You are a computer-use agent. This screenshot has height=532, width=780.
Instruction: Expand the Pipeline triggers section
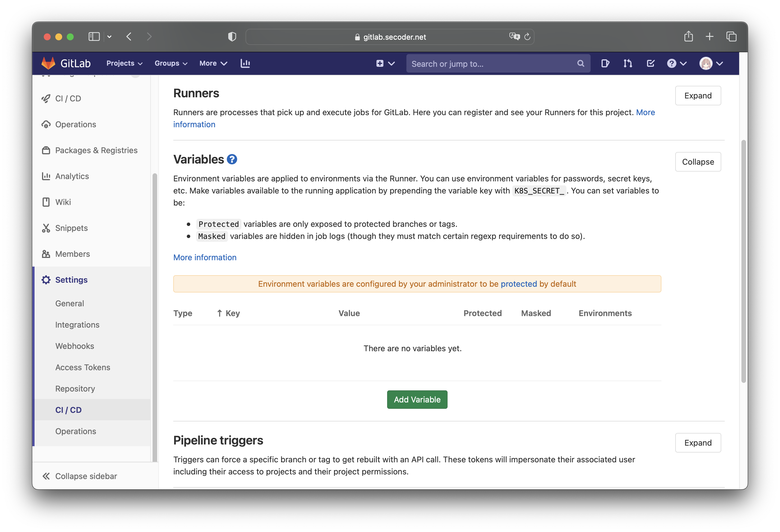(x=698, y=443)
